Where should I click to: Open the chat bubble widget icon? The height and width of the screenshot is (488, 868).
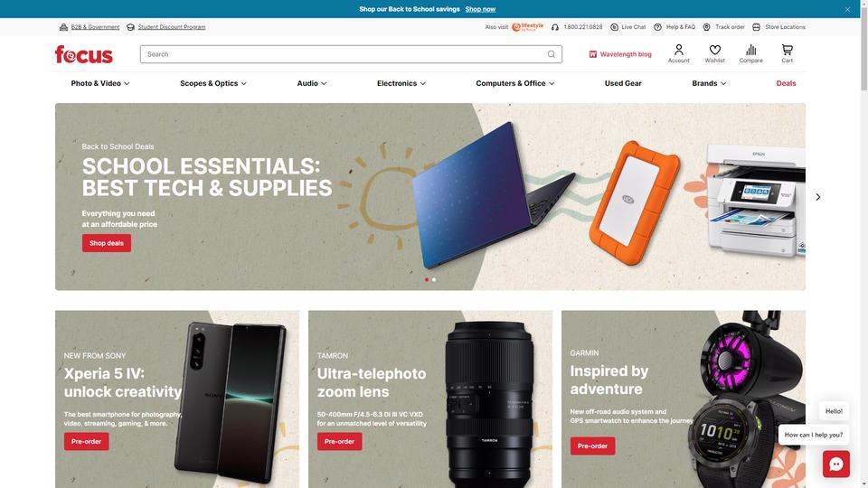(835, 464)
